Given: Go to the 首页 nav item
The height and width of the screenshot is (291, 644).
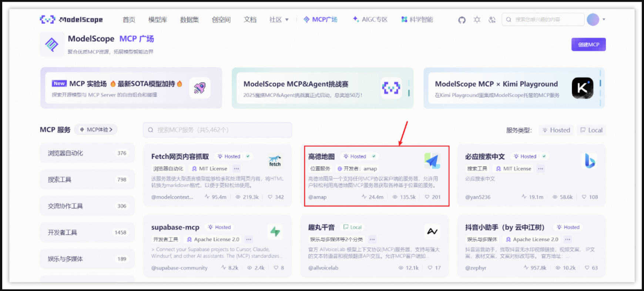Looking at the screenshot, I should (129, 20).
